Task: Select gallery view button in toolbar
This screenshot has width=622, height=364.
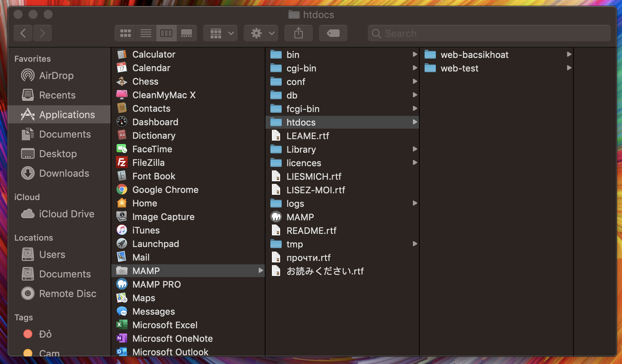Action: 187,33
